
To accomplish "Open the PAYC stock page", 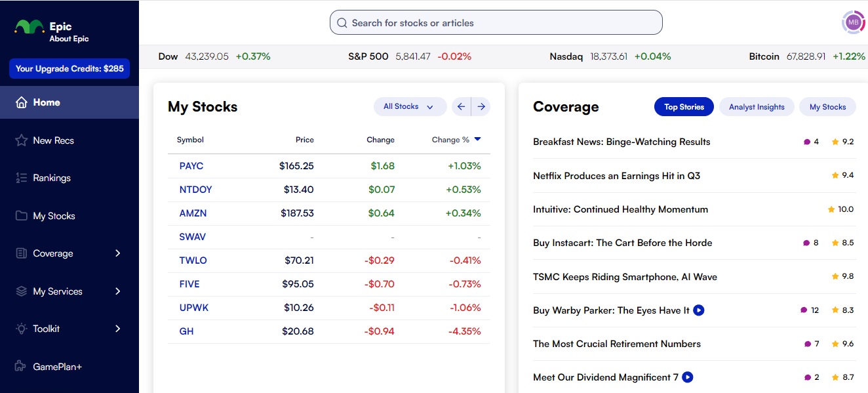I will click(x=191, y=166).
